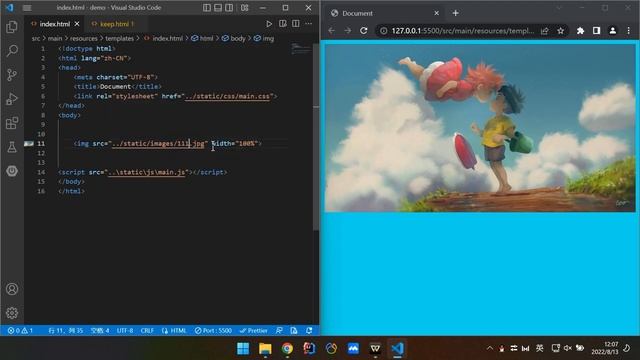
Task: Go forward in the browser
Action: pyautogui.click(x=347, y=31)
